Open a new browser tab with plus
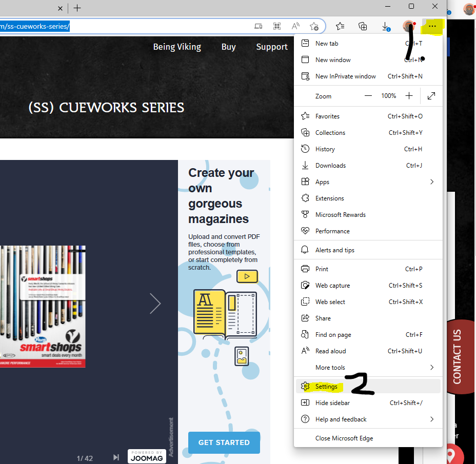The image size is (476, 464). (x=77, y=8)
